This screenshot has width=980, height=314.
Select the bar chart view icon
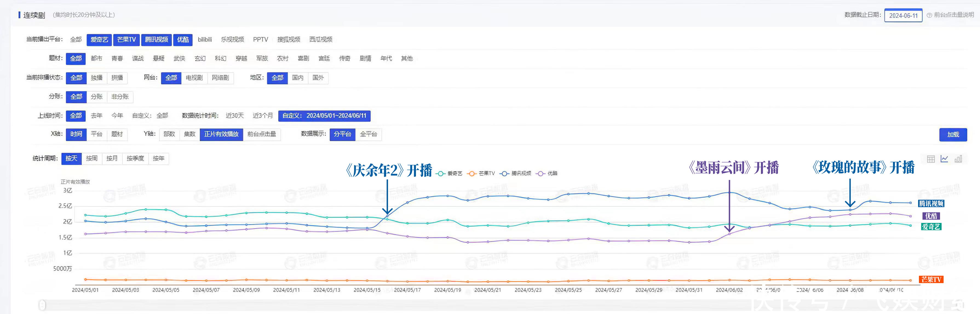click(x=958, y=159)
